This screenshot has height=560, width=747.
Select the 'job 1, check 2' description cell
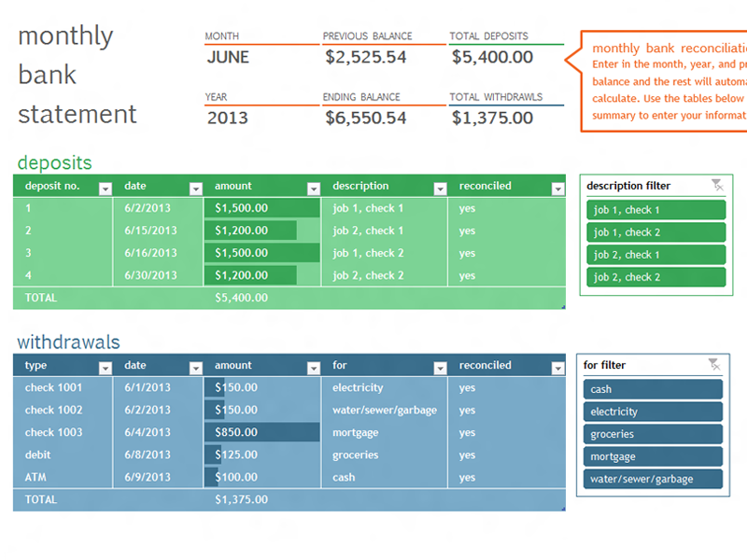pyautogui.click(x=385, y=253)
